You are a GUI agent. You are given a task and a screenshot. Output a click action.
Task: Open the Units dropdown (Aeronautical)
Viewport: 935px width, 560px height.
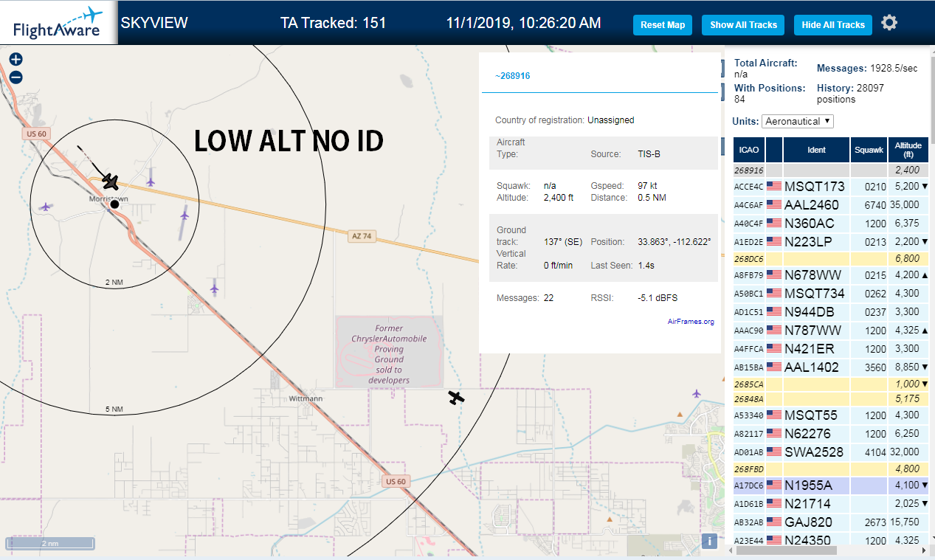point(797,121)
